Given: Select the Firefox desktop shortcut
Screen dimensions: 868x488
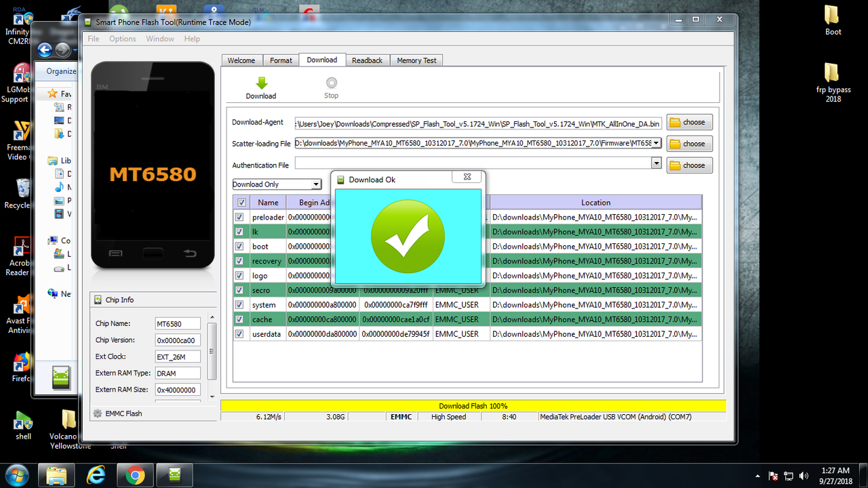Looking at the screenshot, I should coord(21,367).
